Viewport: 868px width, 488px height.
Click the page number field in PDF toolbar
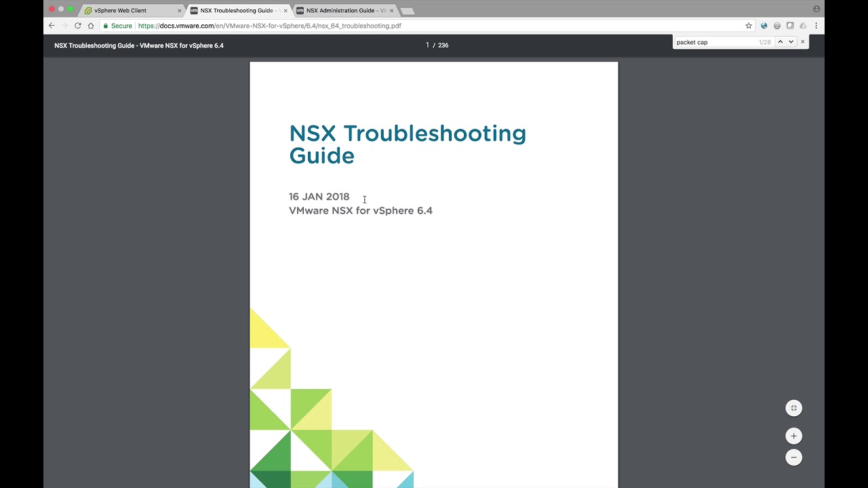[427, 45]
